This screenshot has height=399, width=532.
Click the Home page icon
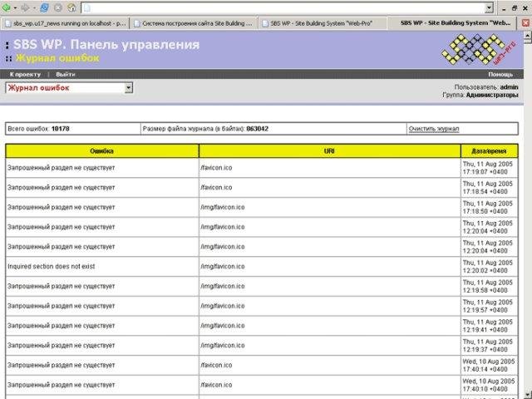click(71, 7)
